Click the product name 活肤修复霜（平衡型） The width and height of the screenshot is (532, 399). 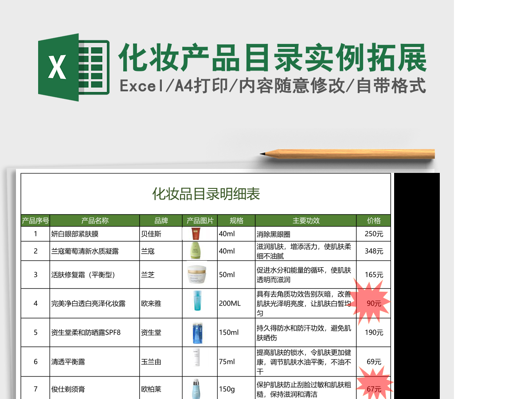coord(83,274)
